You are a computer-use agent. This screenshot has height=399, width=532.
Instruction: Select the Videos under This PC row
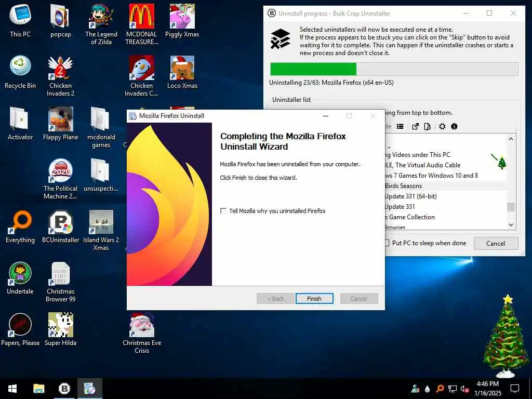click(x=445, y=155)
